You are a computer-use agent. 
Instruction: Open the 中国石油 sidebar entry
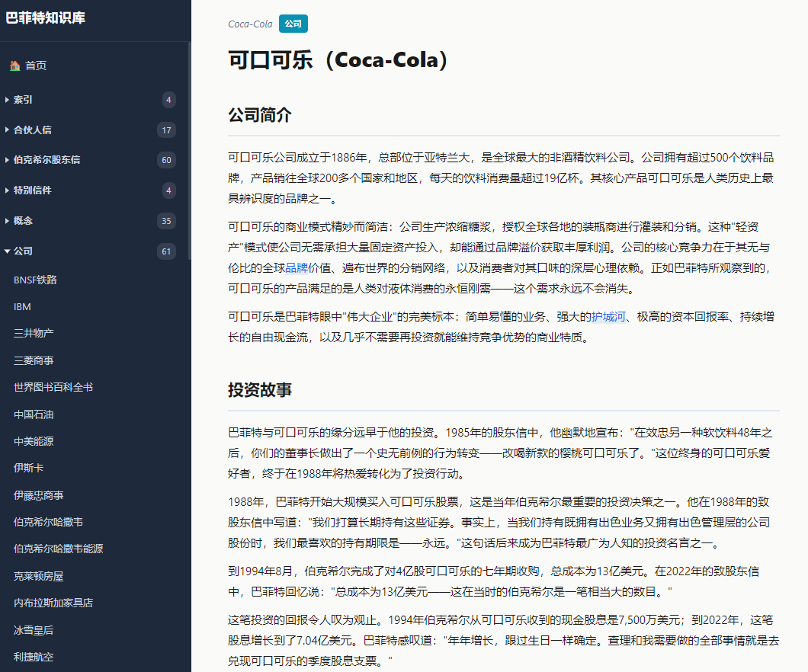[x=34, y=414]
